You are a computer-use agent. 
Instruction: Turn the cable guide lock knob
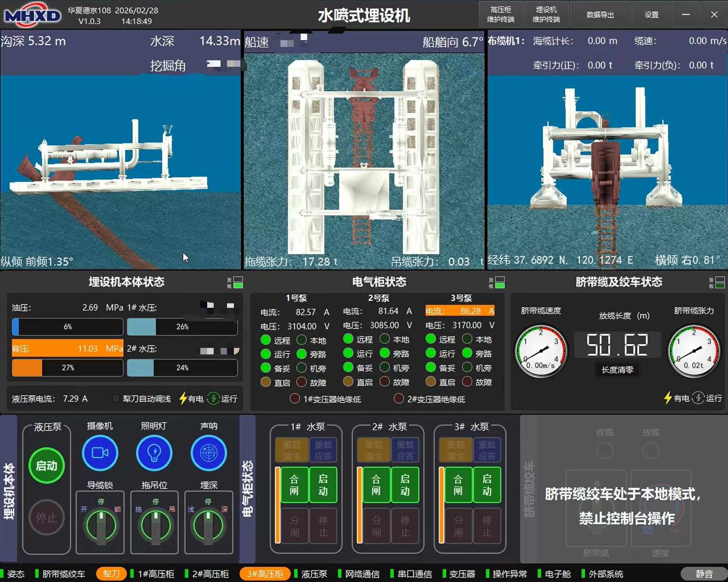[100, 525]
